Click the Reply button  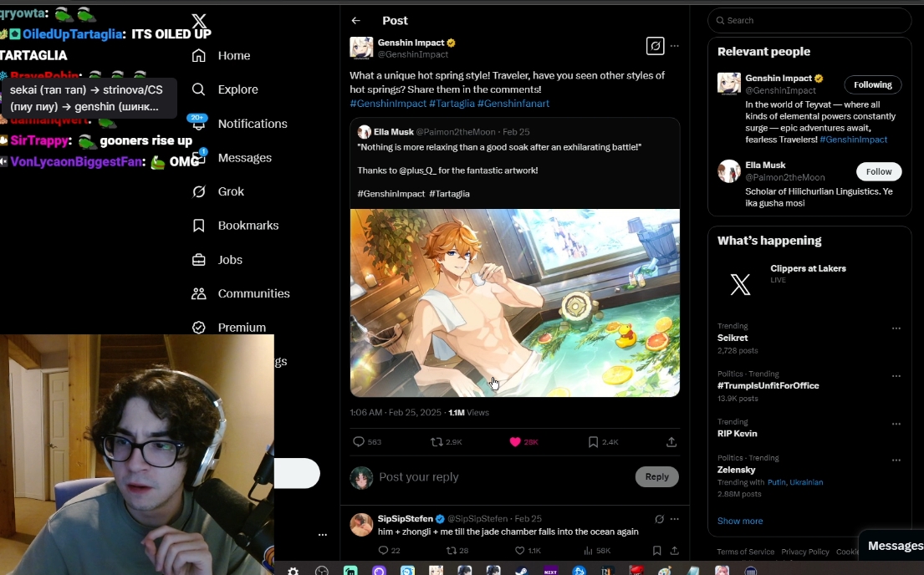(657, 476)
